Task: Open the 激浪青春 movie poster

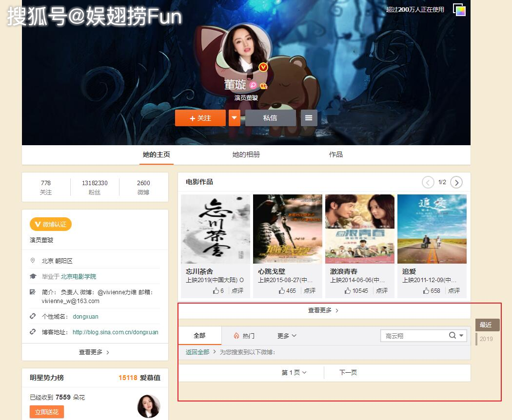Action: point(360,229)
